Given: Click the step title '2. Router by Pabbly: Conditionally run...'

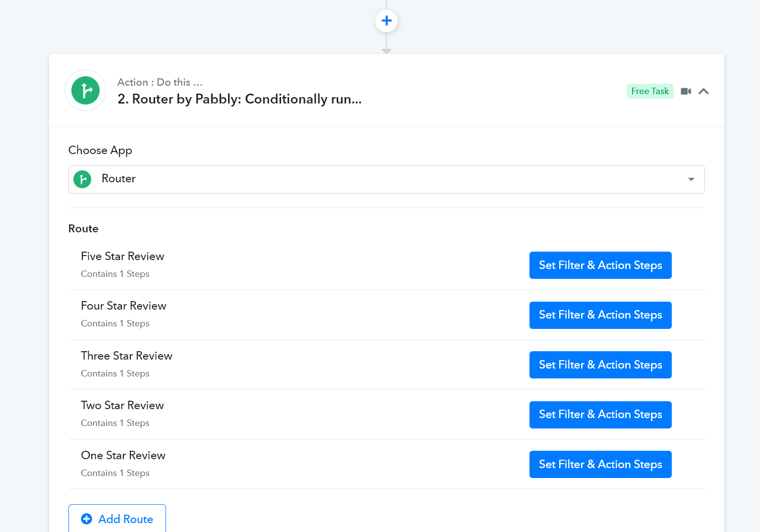Looking at the screenshot, I should point(239,99).
